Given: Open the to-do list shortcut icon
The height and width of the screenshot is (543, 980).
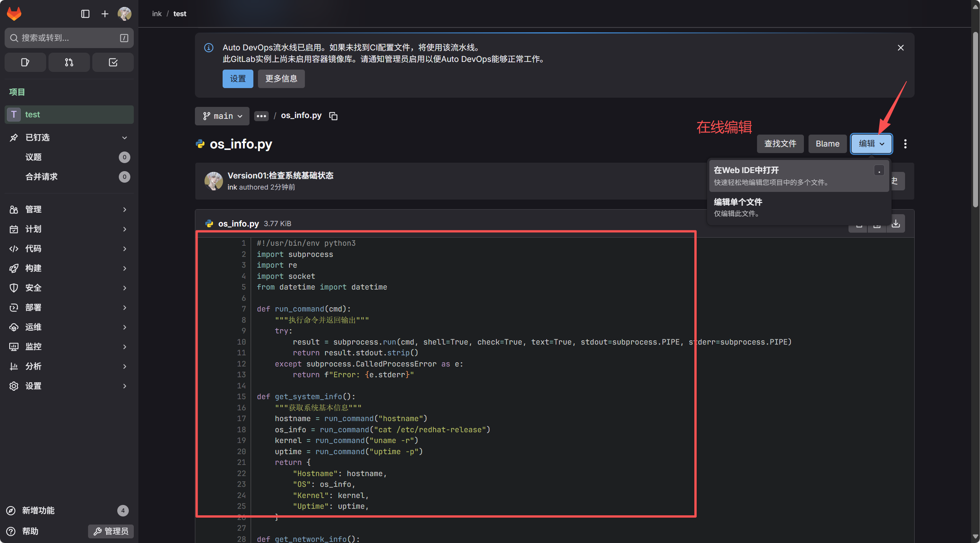Looking at the screenshot, I should coord(113,62).
